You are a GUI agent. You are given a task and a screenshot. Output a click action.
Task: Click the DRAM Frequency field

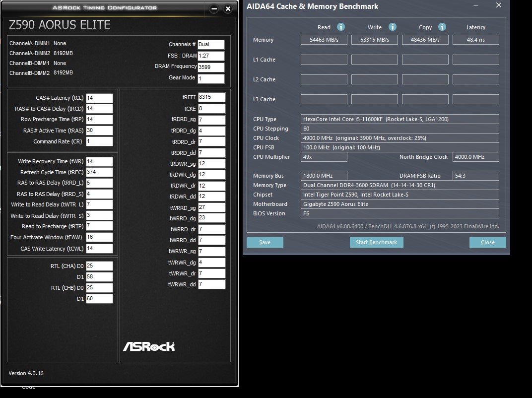pyautogui.click(x=211, y=67)
